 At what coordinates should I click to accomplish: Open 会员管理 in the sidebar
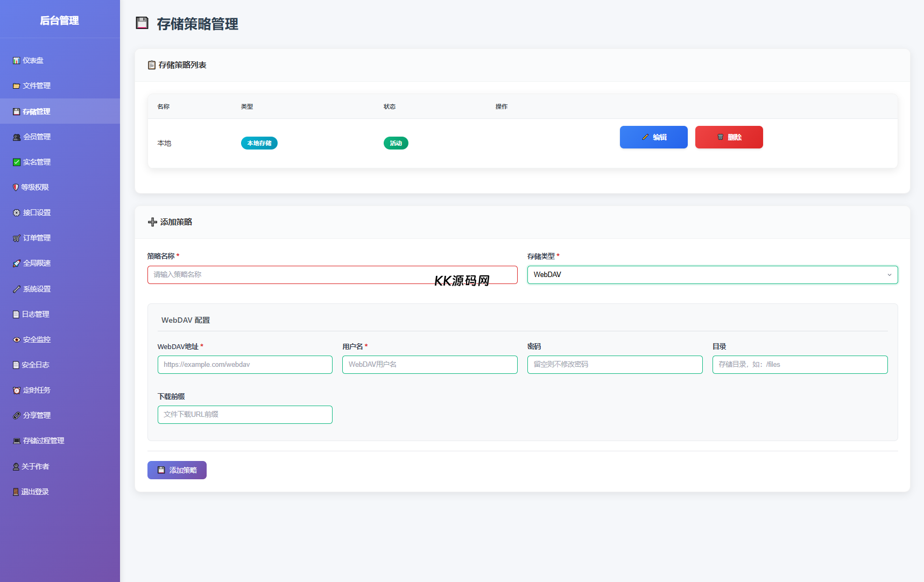point(37,137)
